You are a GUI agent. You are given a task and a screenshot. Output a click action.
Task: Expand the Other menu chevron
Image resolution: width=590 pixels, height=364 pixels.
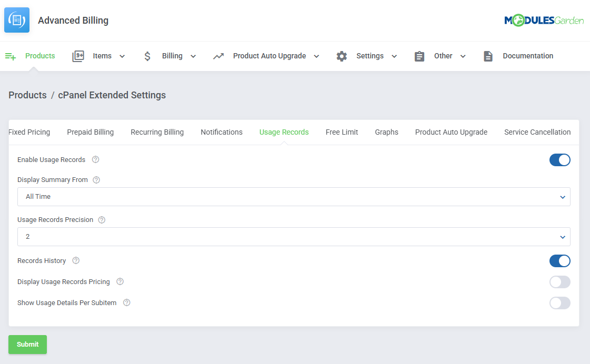tap(463, 56)
